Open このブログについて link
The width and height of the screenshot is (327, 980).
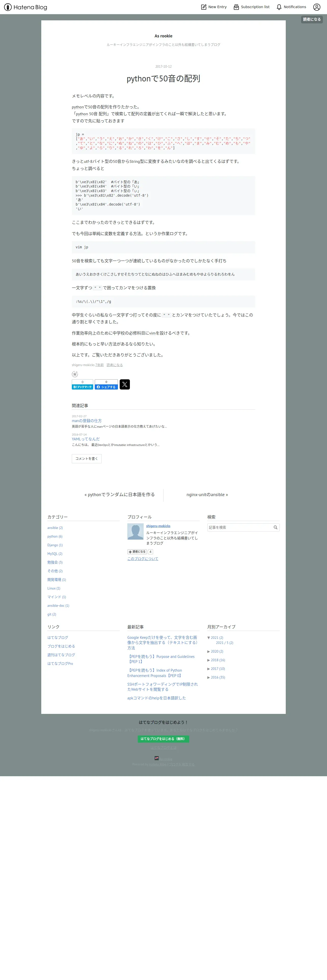(x=143, y=559)
